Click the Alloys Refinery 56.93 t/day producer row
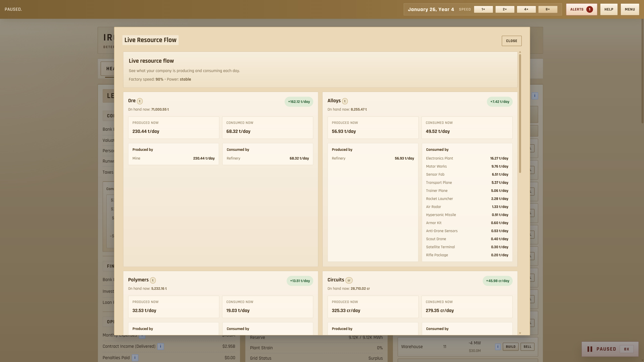Image resolution: width=644 pixels, height=362 pixels. coord(373,158)
